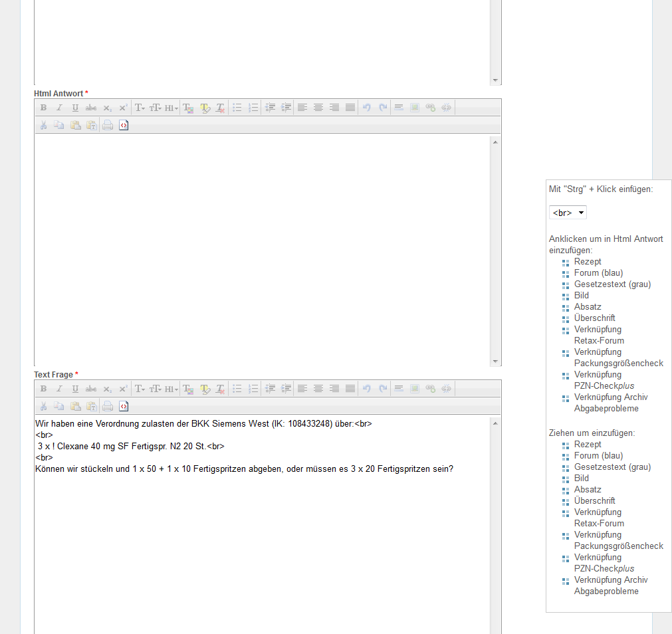Click inside the empty Html Antwort text area
672x634 pixels.
tap(263, 249)
